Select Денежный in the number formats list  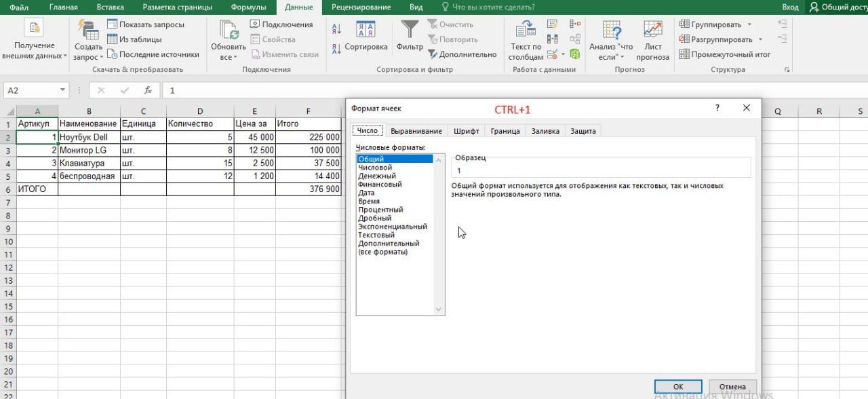377,176
